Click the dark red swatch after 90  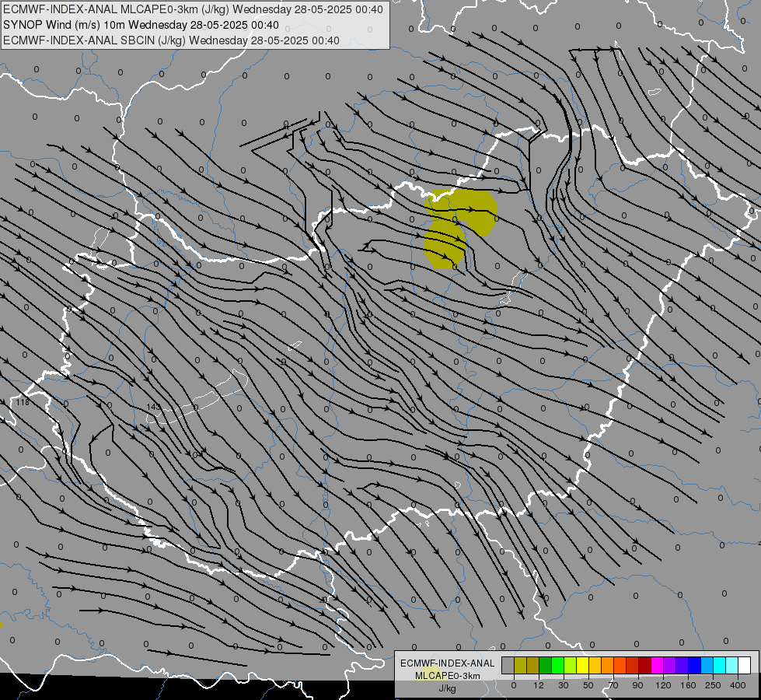point(644,665)
